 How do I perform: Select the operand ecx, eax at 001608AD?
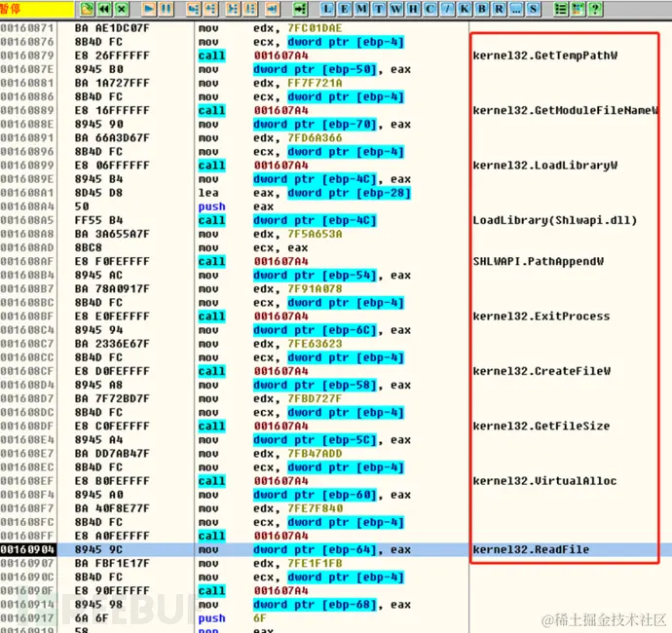[x=280, y=247]
